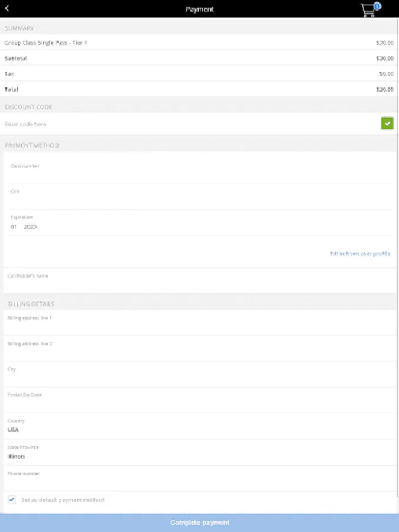Click the Tax amount $0.00
The height and width of the screenshot is (532, 399).
pyautogui.click(x=387, y=74)
